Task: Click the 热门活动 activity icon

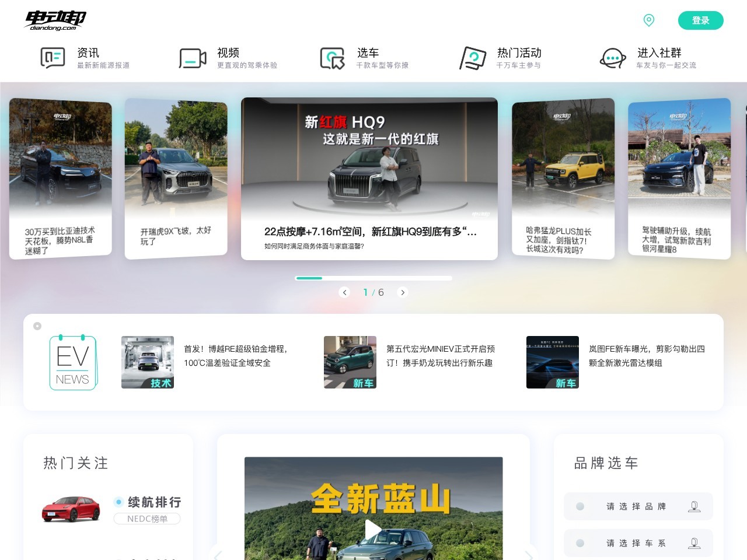Action: coord(473,58)
